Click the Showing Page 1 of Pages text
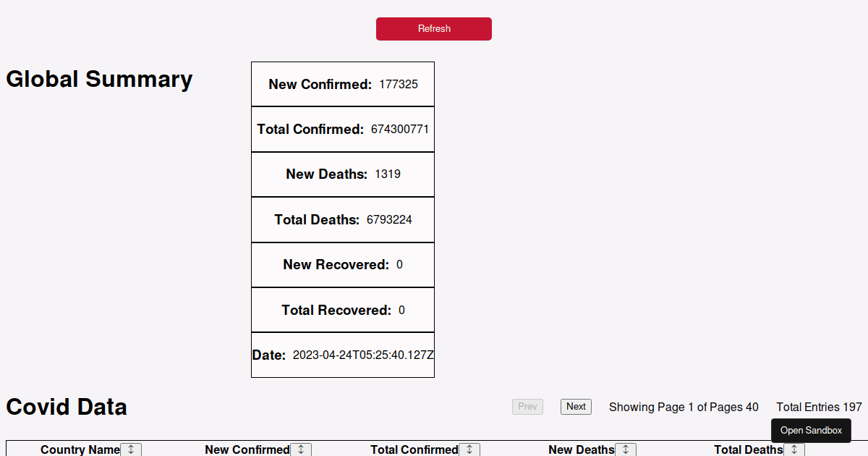 click(x=684, y=407)
